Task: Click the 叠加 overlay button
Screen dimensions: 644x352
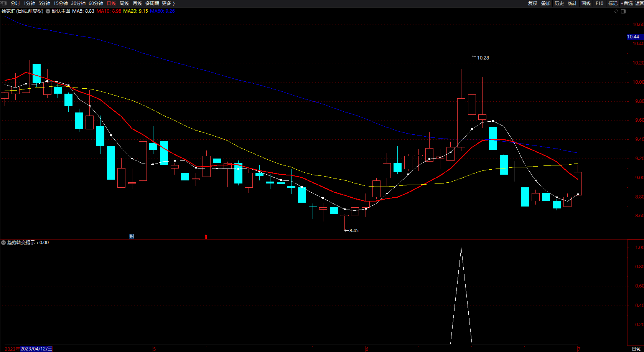Action: [x=546, y=3]
